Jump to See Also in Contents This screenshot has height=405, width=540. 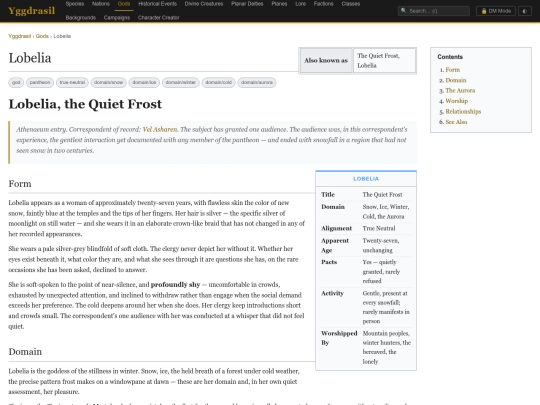[x=456, y=122]
